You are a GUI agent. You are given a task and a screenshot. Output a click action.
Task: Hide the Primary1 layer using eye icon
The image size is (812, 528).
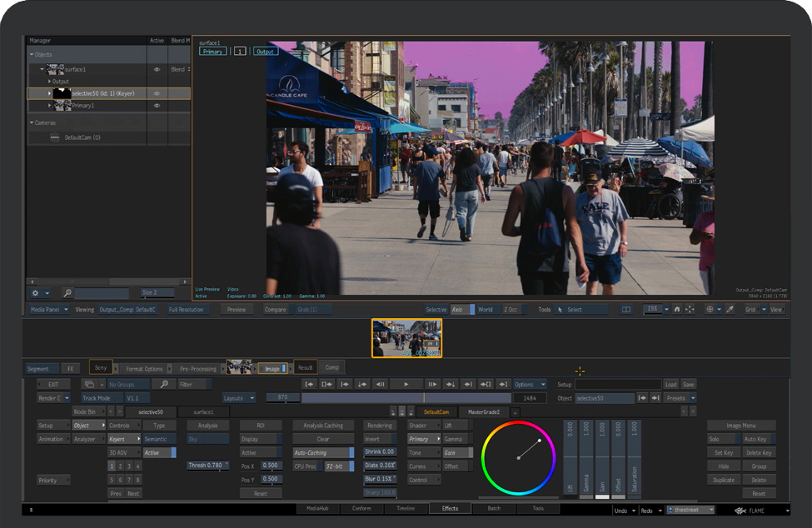[157, 106]
